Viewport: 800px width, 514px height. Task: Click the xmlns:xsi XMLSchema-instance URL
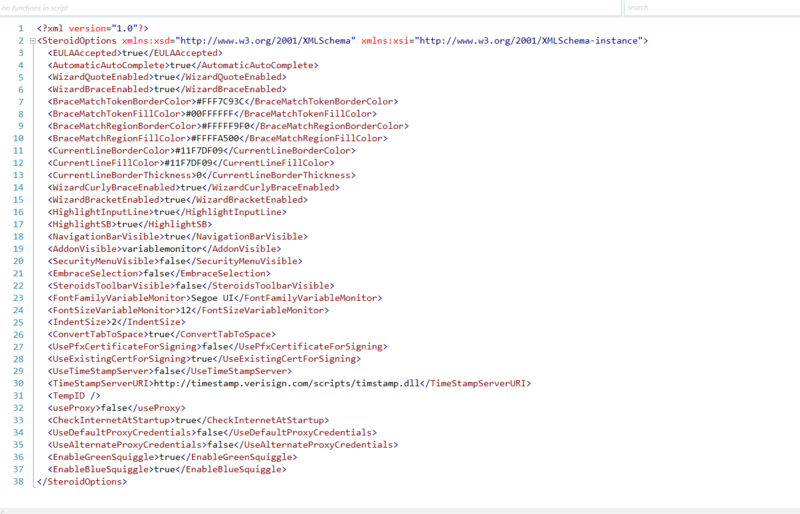[x=529, y=41]
